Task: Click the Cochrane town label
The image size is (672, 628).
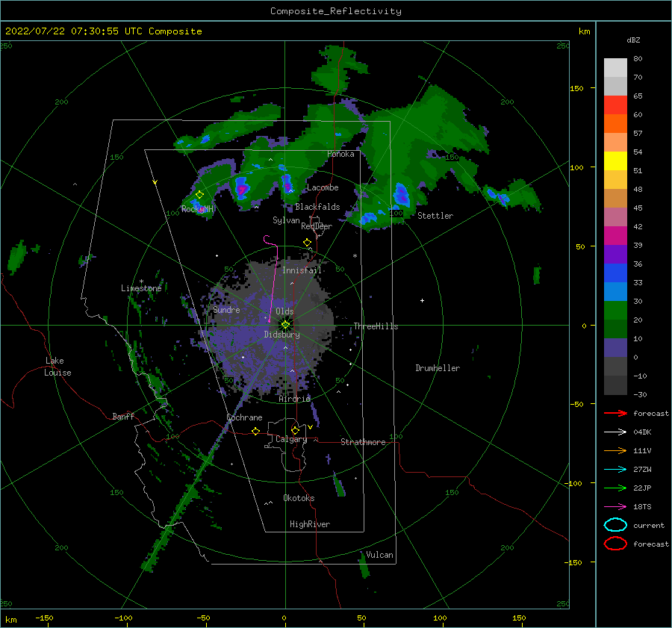Action: [x=244, y=417]
